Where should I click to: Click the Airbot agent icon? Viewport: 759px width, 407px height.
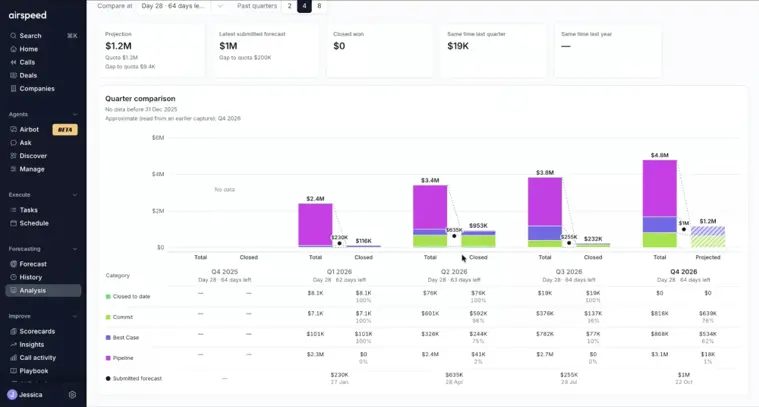click(13, 130)
